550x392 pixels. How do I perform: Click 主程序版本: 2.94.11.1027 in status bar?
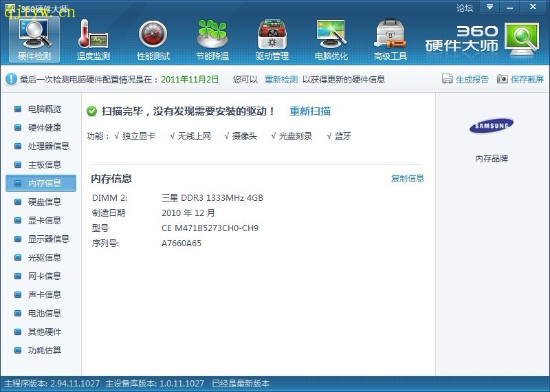[x=52, y=383]
